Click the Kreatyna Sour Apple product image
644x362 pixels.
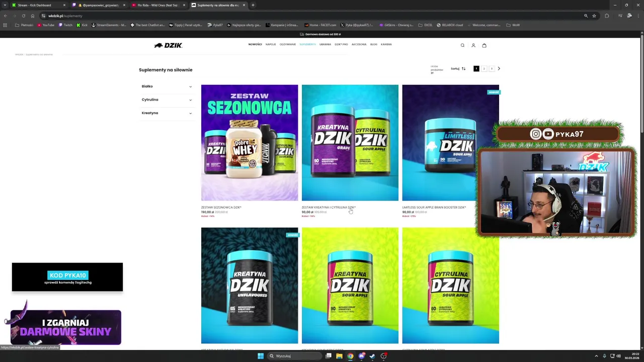point(350,286)
